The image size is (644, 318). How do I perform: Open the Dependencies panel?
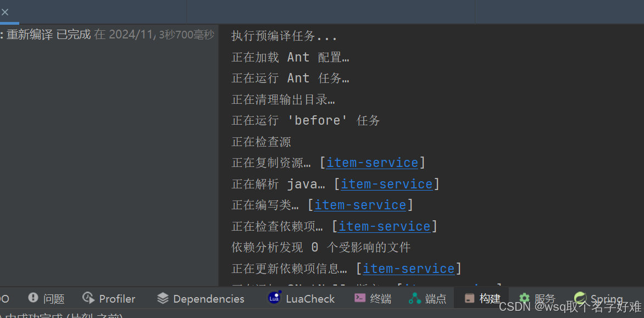tap(208, 298)
